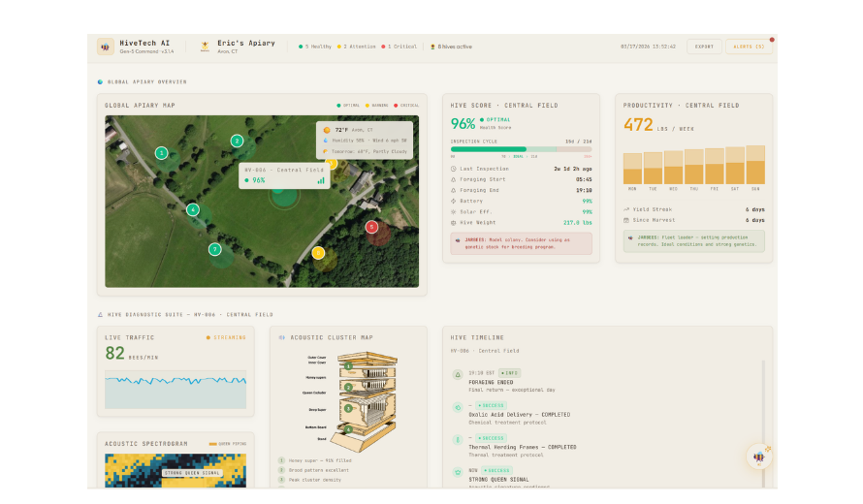Click Oxalic Acid Delivery timeline icon
Image resolution: width=863 pixels, height=504 pixels.
[458, 407]
